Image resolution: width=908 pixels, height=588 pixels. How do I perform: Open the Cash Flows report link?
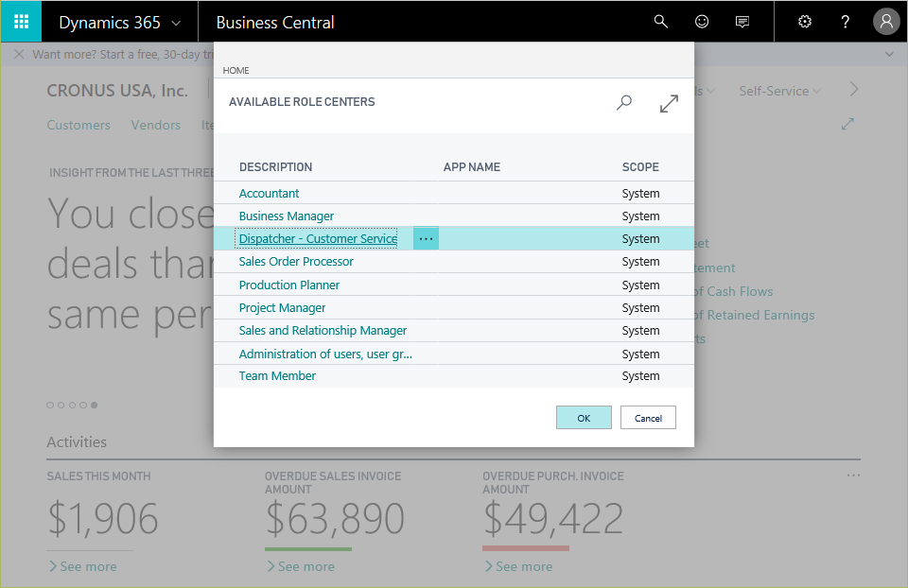coord(734,292)
